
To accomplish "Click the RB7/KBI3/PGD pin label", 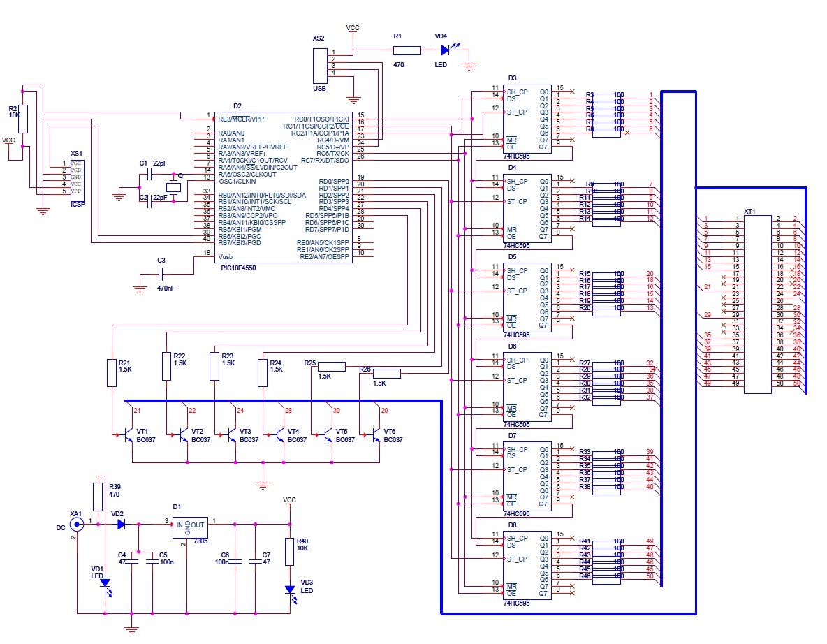I will tap(240, 242).
